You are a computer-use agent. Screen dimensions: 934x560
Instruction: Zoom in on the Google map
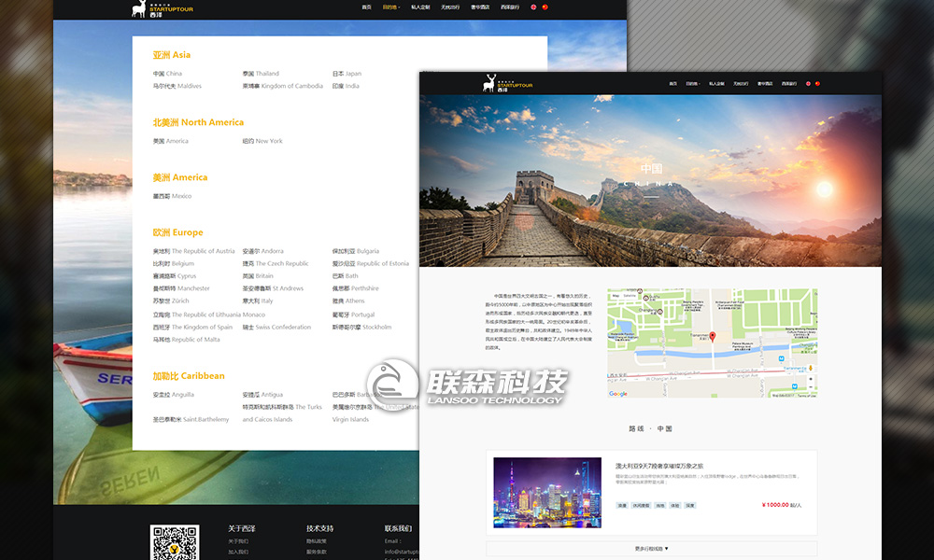click(810, 379)
